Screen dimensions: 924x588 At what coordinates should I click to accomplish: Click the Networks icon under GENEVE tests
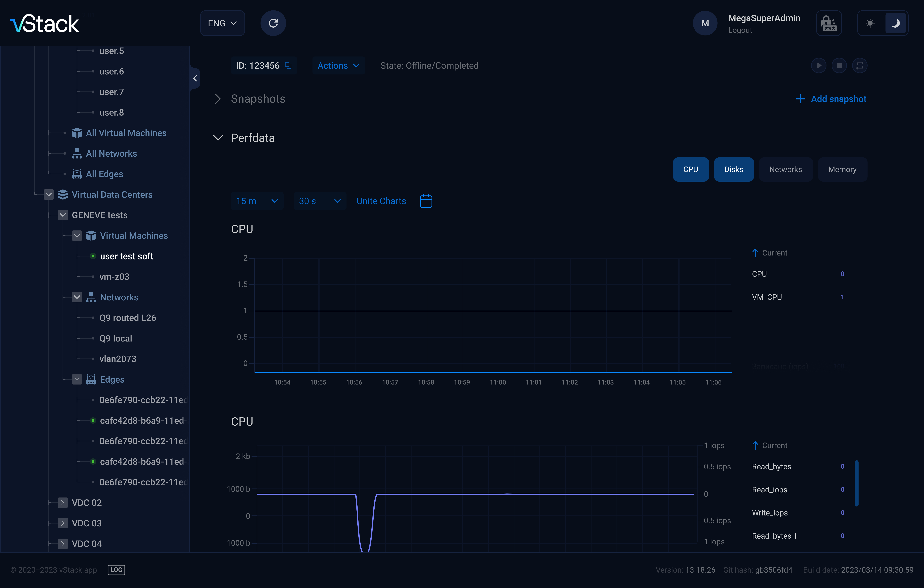coord(91,297)
